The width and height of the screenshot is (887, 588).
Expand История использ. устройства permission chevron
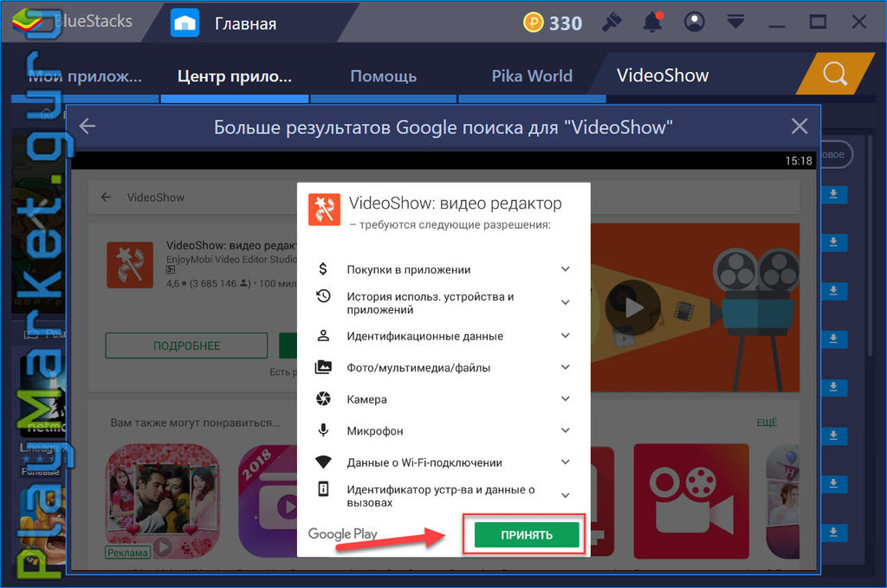pos(565,302)
